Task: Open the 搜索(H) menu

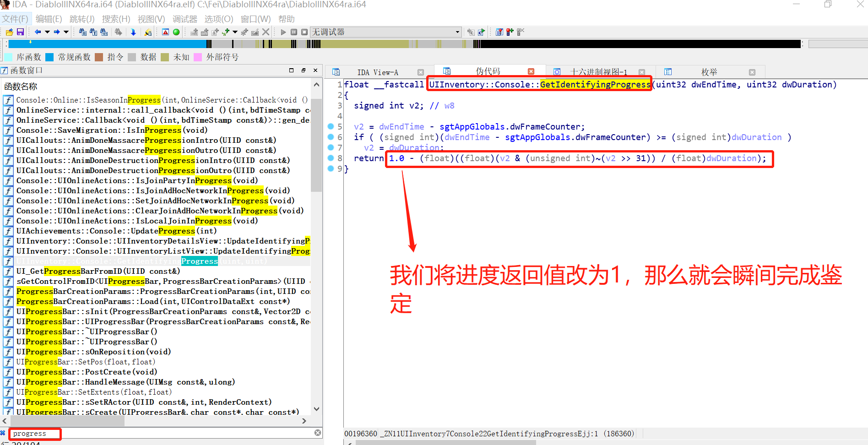Action: [116, 19]
